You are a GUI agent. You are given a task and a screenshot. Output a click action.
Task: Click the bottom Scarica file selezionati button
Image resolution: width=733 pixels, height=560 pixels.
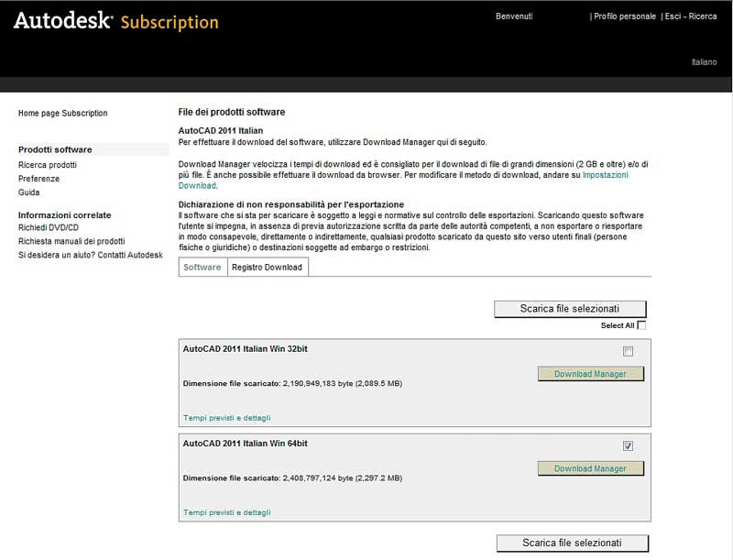point(572,544)
